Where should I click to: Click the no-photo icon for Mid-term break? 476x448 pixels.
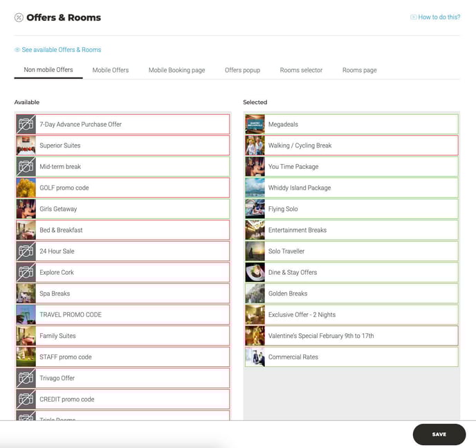coord(26,167)
